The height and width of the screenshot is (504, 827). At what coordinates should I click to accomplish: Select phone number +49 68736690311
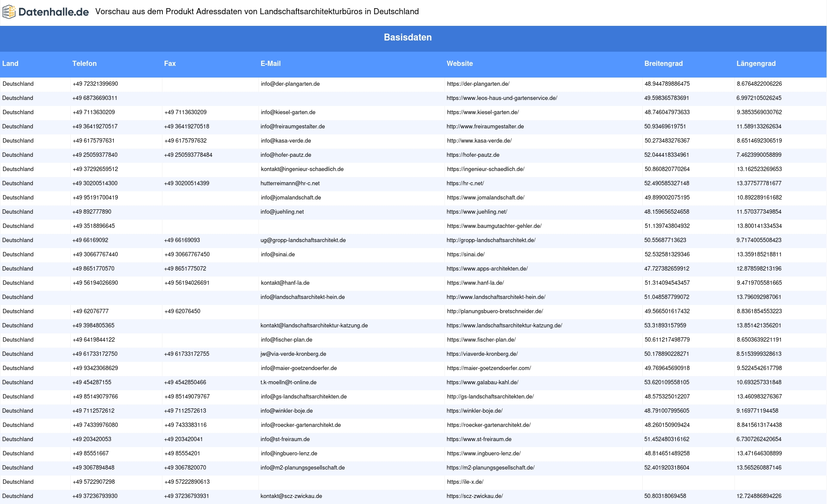click(95, 98)
